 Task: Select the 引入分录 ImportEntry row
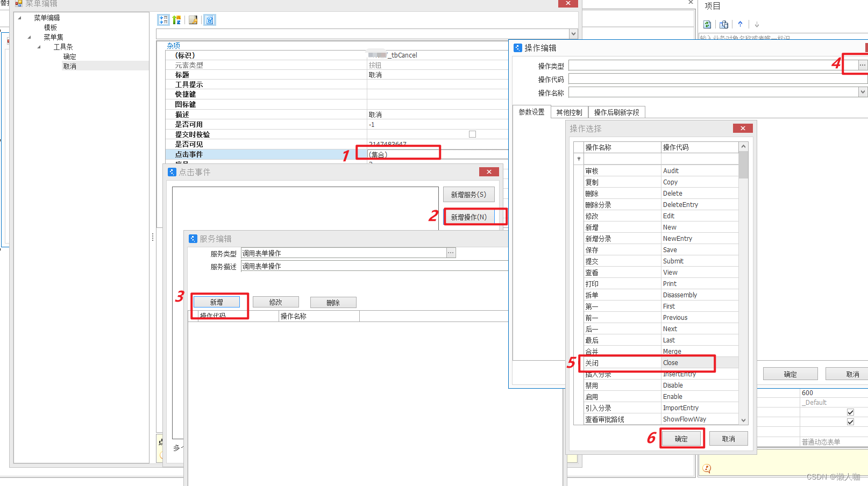[x=661, y=408]
